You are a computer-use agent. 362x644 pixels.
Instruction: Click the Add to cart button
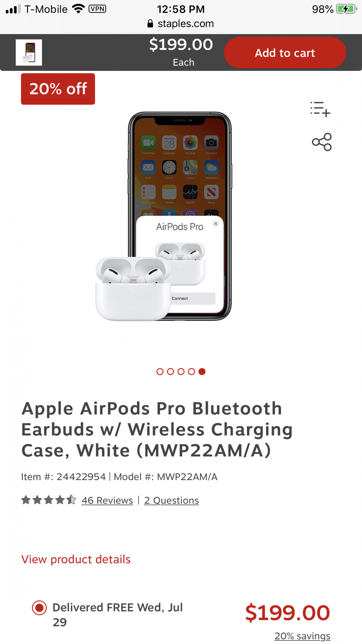[x=285, y=52]
